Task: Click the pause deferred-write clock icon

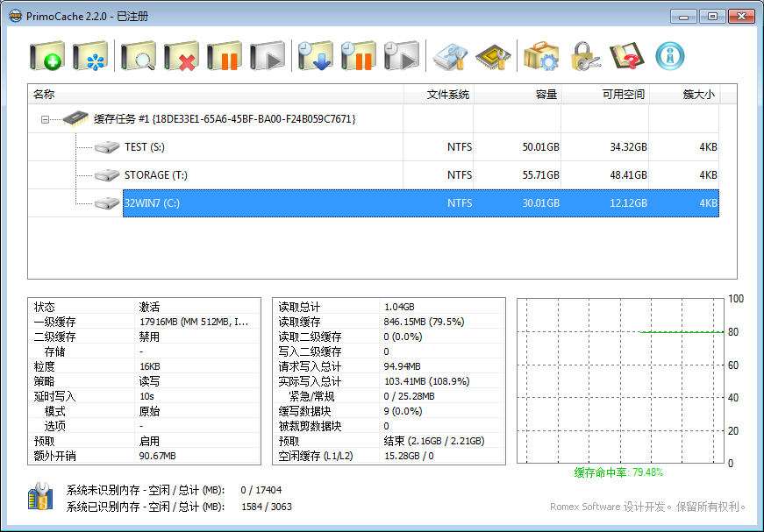Action: pyautogui.click(x=358, y=55)
